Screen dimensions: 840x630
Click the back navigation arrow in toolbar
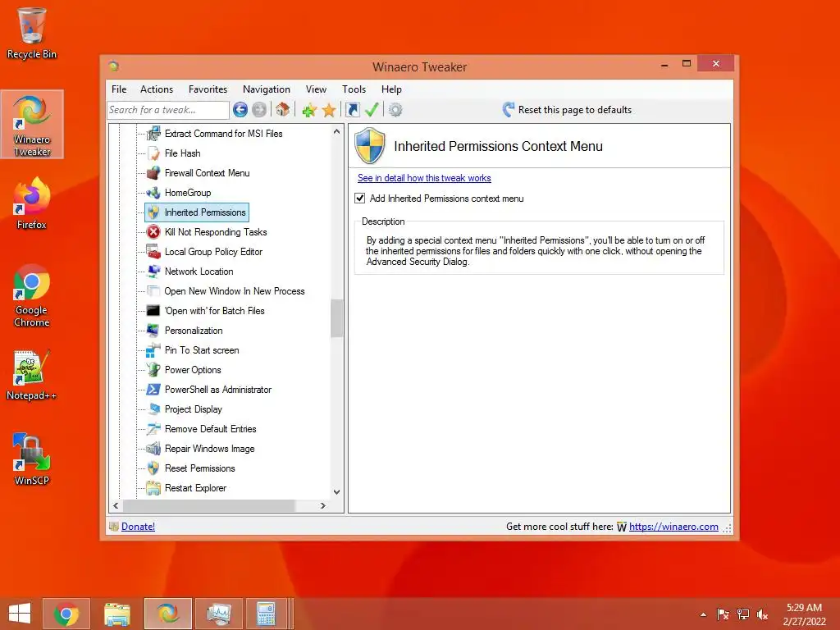pyautogui.click(x=240, y=110)
